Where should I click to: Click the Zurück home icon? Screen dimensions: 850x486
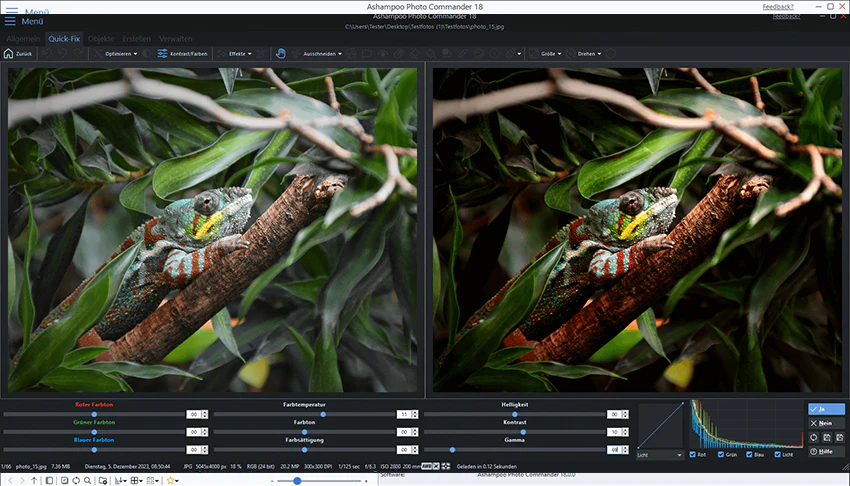point(8,54)
